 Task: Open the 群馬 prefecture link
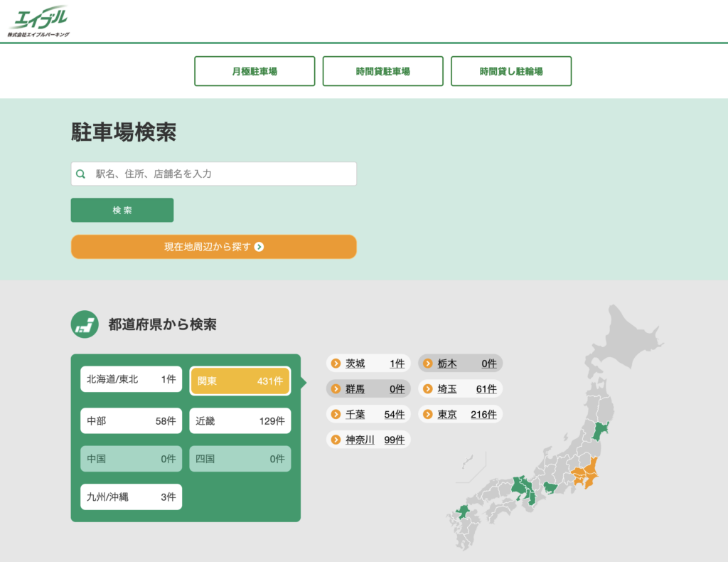click(368, 388)
